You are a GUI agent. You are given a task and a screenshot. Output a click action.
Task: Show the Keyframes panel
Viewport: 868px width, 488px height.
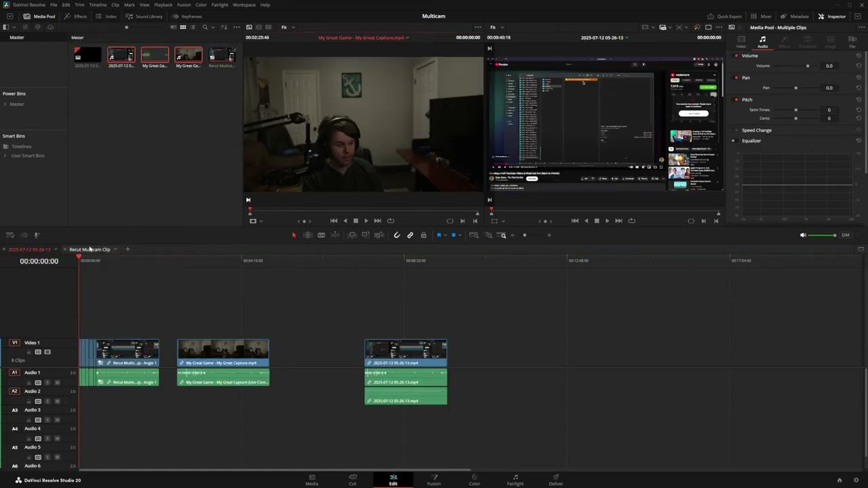click(186, 16)
